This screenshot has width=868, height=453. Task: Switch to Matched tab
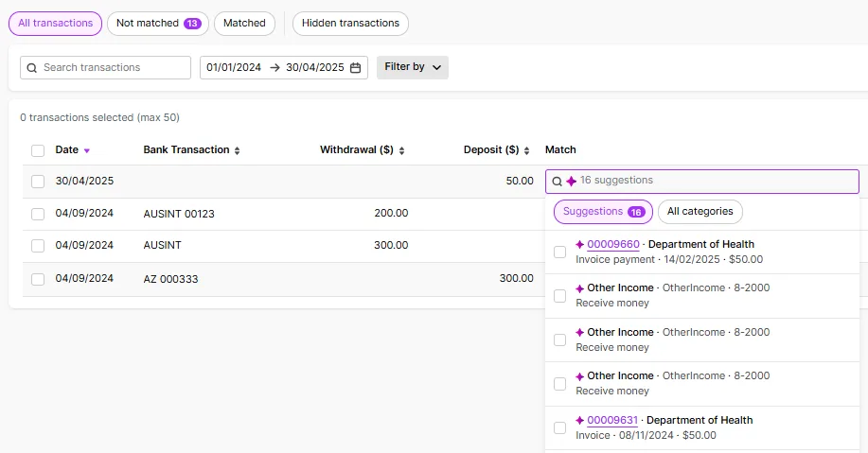244,24
